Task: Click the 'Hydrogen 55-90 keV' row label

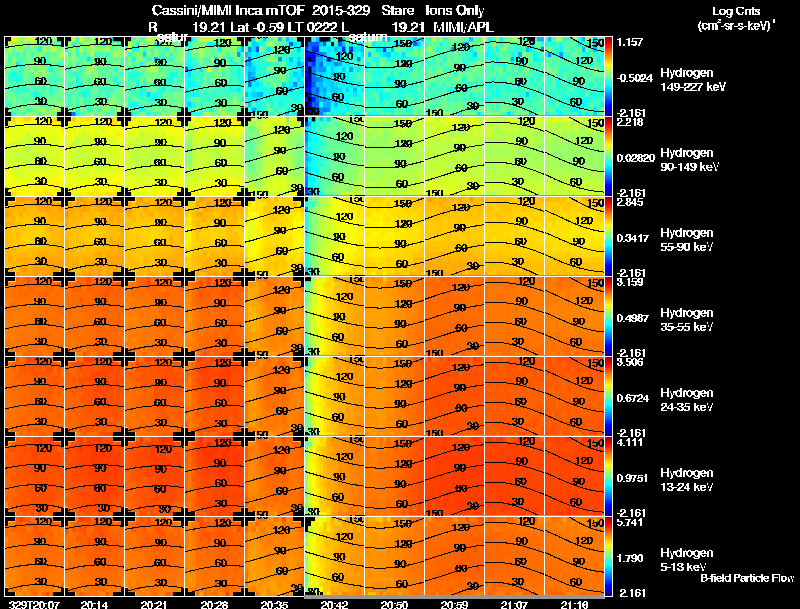Action: coord(687,240)
